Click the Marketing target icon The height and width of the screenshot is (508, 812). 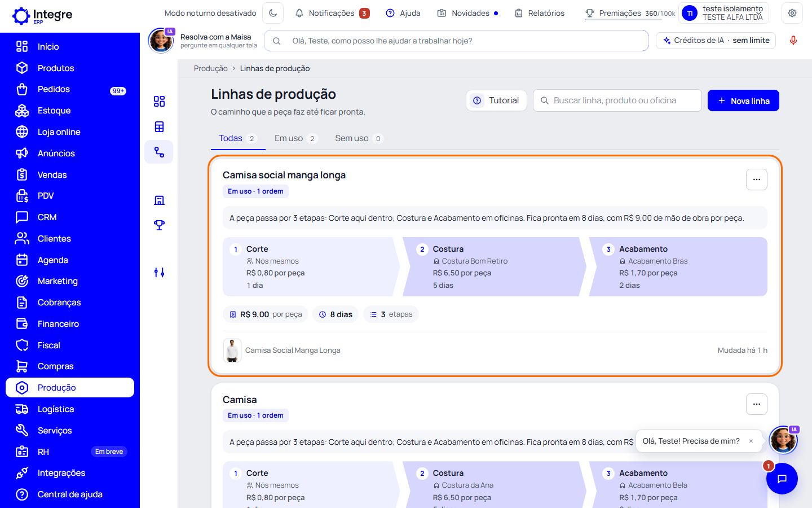point(22,281)
